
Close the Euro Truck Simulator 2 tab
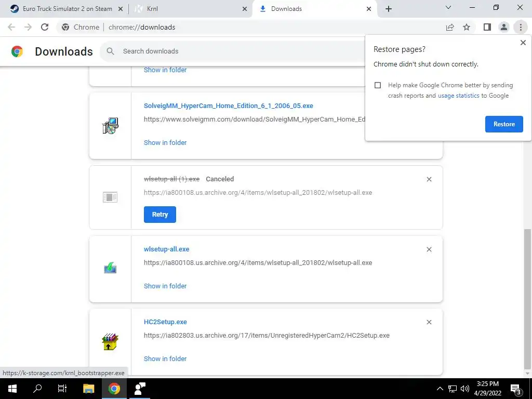coord(120,9)
